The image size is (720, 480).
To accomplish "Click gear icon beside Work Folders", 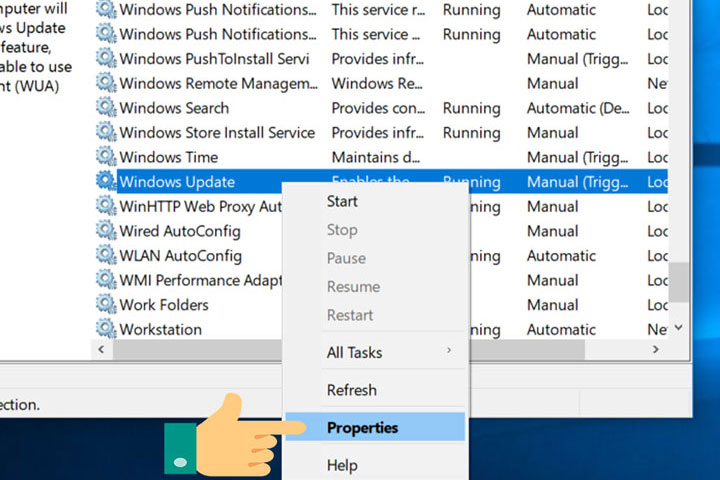I will [x=106, y=304].
